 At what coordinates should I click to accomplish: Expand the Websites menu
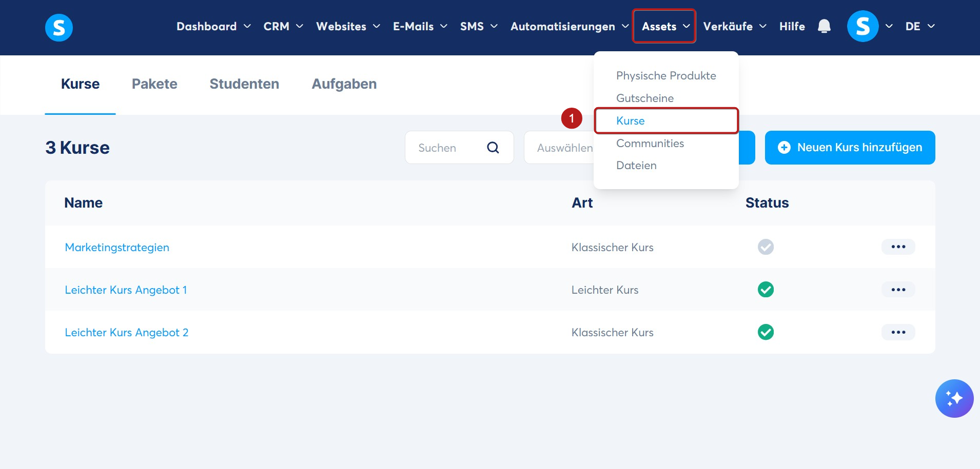[x=348, y=26]
